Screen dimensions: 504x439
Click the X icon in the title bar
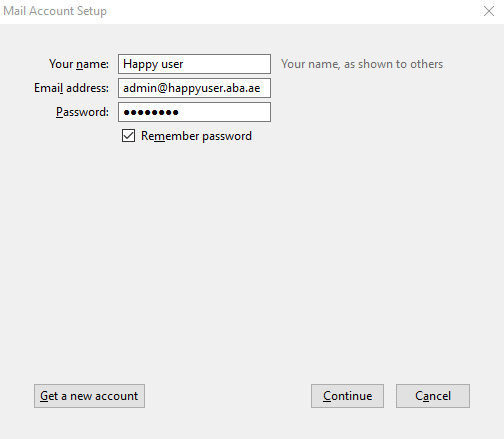point(489,11)
